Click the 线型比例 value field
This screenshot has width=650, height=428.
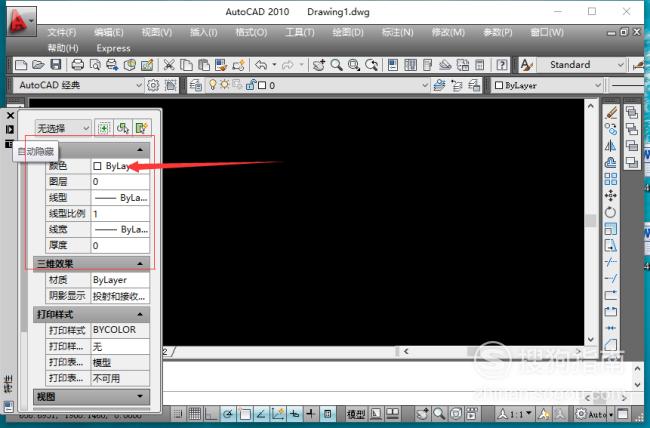pos(120,214)
